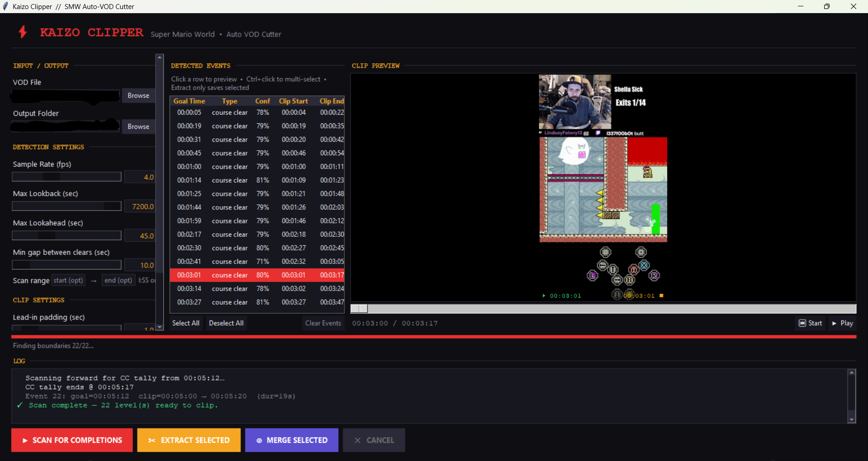This screenshot has width=868, height=461.
Task: Click the down arrow on the log scrollbar
Action: click(852, 419)
